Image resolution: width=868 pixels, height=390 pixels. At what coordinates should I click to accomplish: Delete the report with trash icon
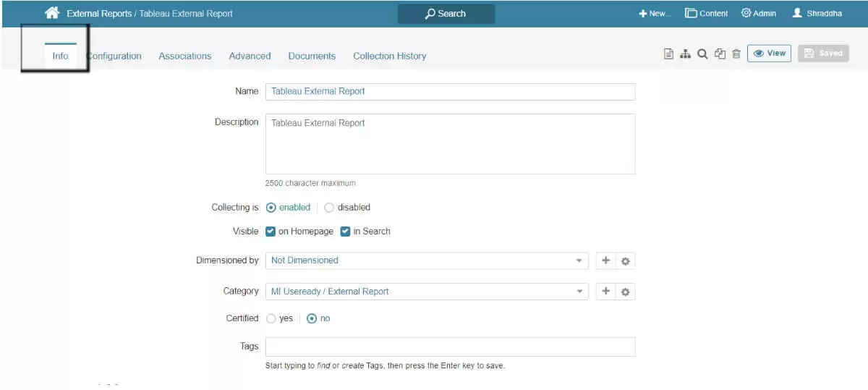click(736, 54)
